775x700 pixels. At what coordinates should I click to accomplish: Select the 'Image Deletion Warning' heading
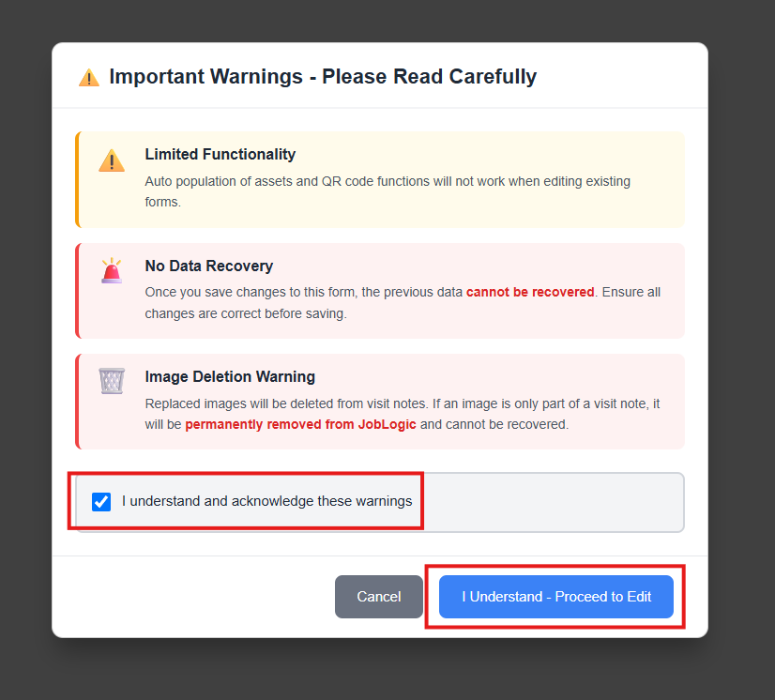[230, 376]
